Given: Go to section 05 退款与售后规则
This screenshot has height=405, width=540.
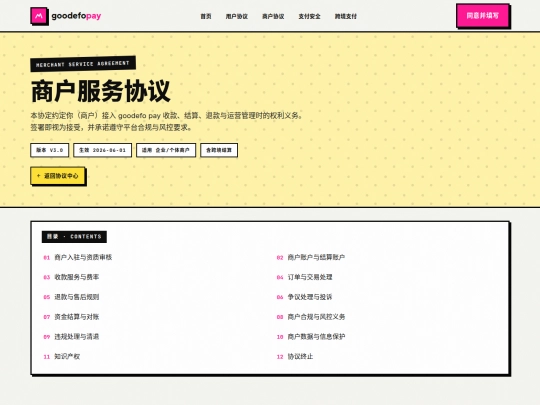Looking at the screenshot, I should tap(71, 297).
